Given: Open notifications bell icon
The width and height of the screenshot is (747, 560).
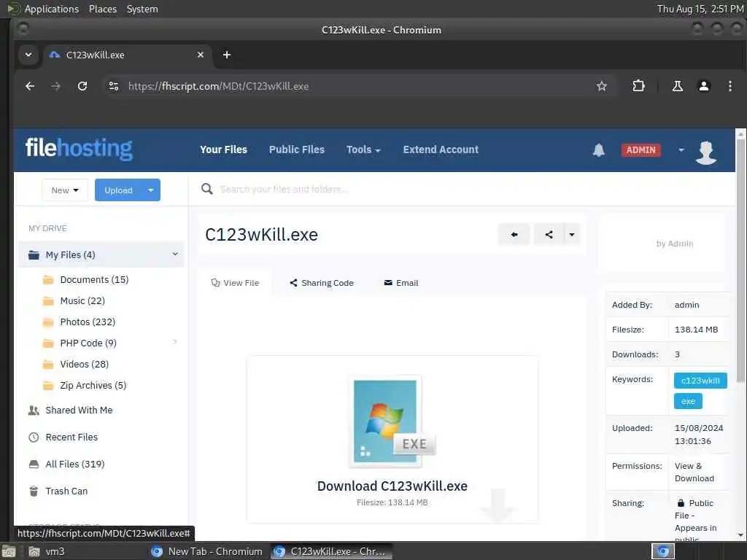Looking at the screenshot, I should click(599, 150).
